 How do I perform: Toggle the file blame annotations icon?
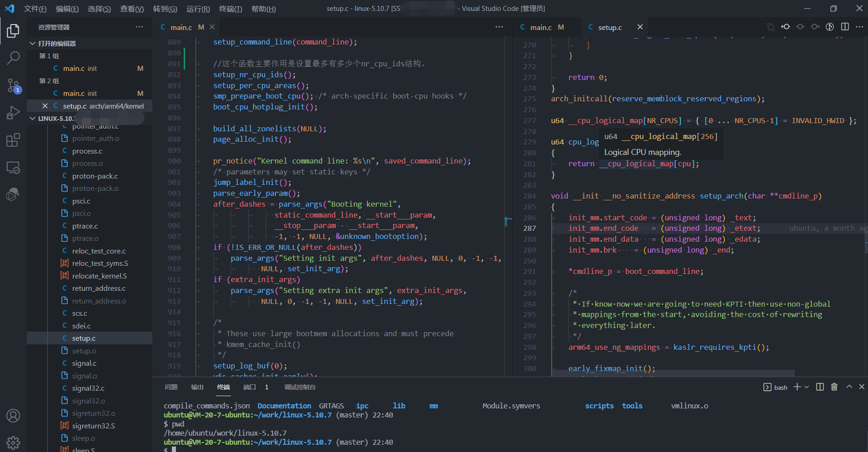[x=830, y=27]
